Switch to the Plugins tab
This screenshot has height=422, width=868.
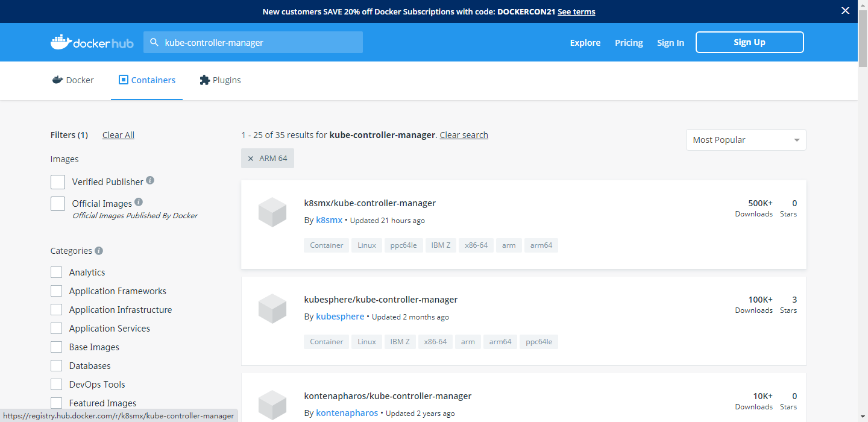click(x=220, y=80)
